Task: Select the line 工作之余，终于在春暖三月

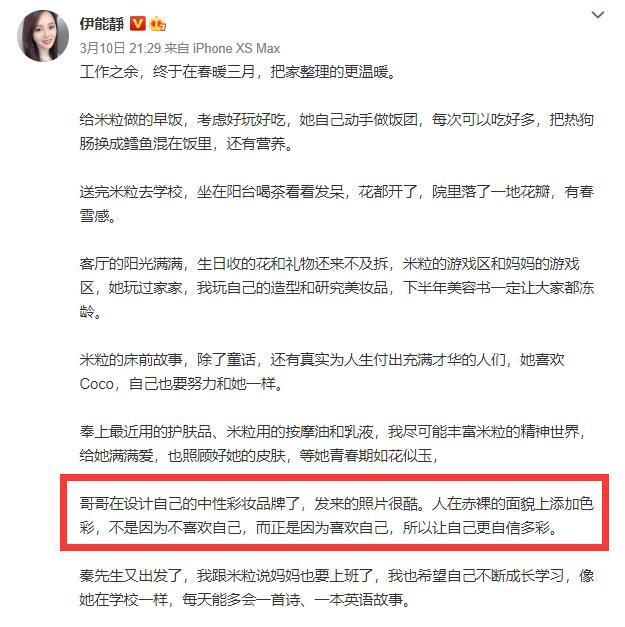Action: [238, 72]
